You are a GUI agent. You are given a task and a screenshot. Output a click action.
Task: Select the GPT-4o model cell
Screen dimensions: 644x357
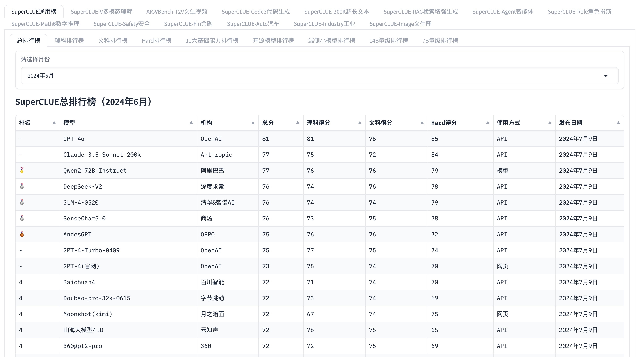(x=74, y=139)
